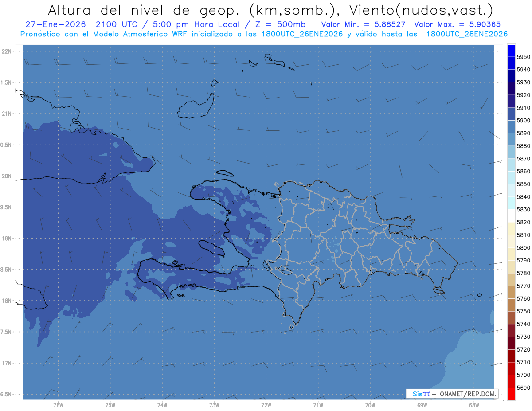Click the '5930' colorbar value
Screen dimensions: 532x411
[524, 82]
